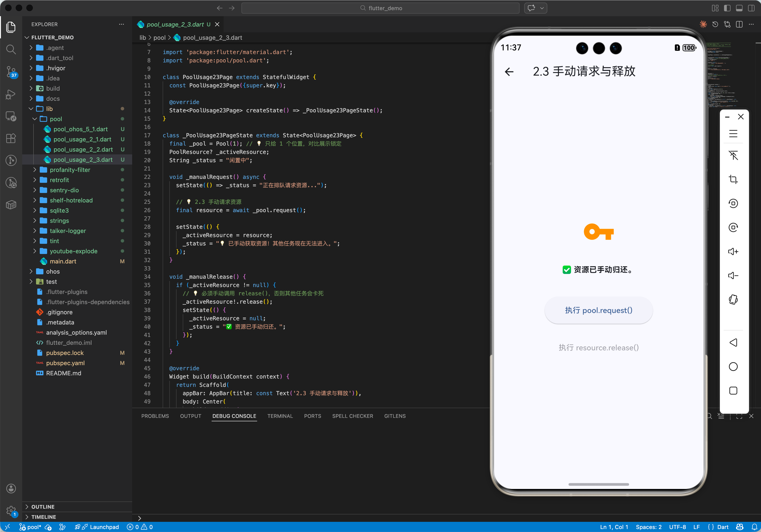
Task: Toggle the secondary side bar layout icon
Action: click(751, 8)
